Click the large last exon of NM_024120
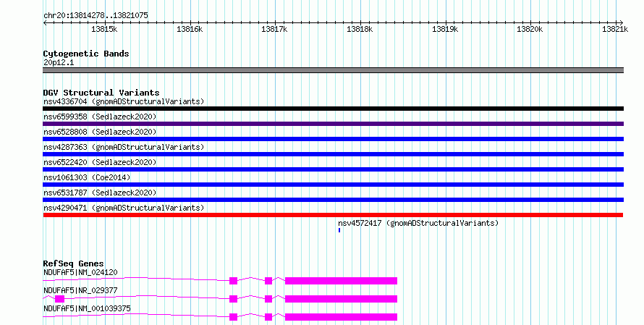Image resolution: width=644 pixels, height=325 pixels. click(341, 281)
